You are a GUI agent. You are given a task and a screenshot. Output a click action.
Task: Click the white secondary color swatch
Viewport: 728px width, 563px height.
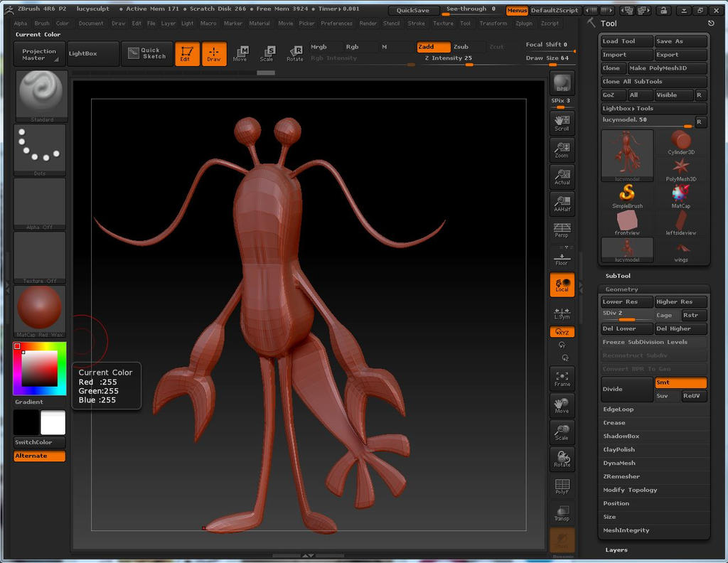(53, 422)
